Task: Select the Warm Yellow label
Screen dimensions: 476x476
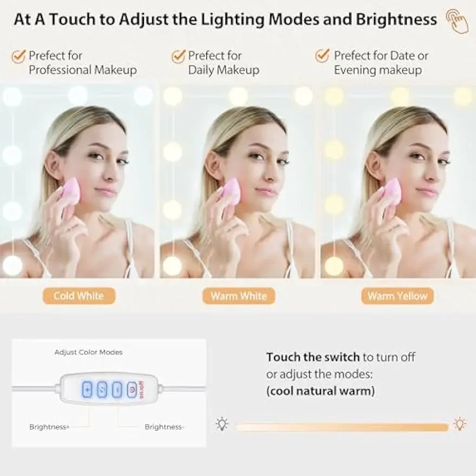Action: [x=397, y=296]
